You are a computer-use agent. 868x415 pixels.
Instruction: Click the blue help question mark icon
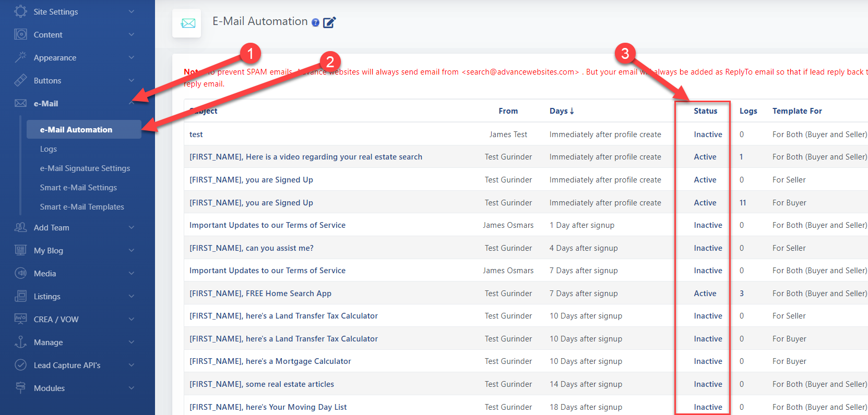tap(315, 22)
